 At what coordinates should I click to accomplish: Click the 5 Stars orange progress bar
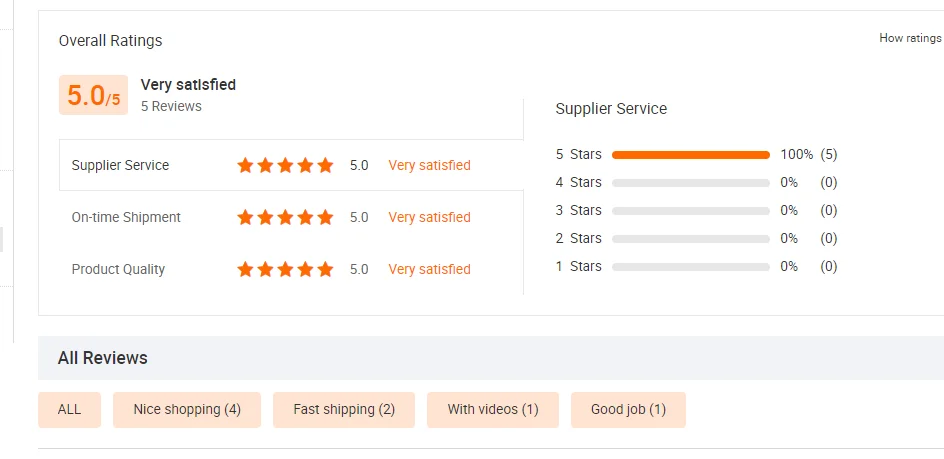pos(690,155)
